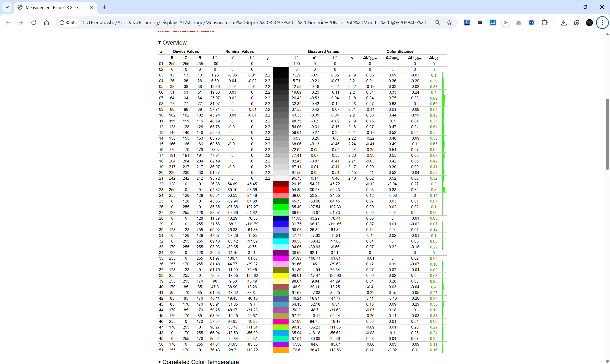
Task: Click the browser home button
Action: [46, 23]
